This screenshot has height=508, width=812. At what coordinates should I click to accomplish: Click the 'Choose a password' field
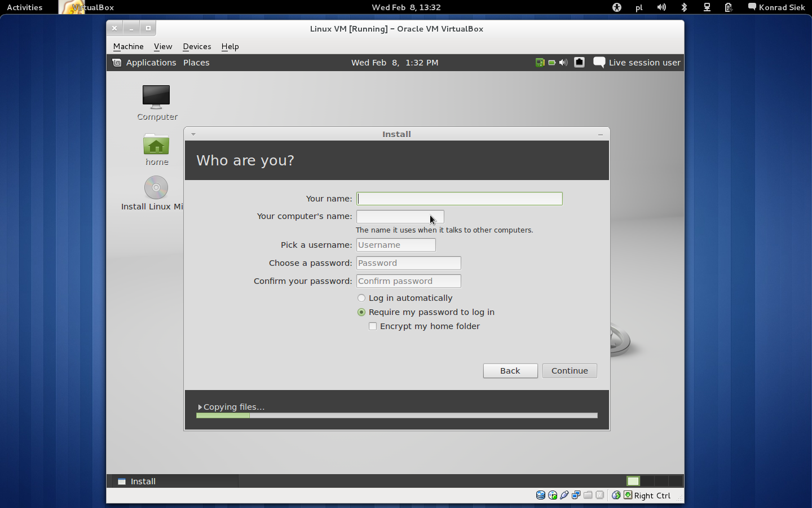[409, 263]
